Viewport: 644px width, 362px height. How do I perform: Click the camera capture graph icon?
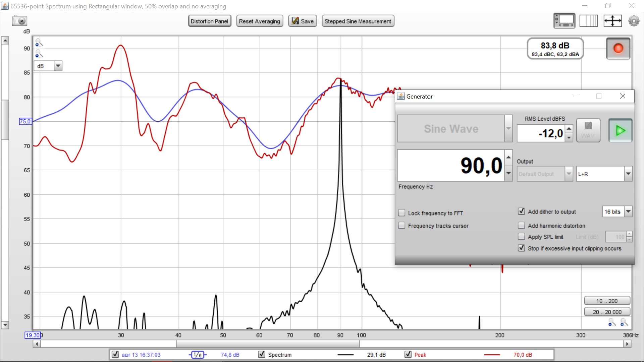(19, 21)
